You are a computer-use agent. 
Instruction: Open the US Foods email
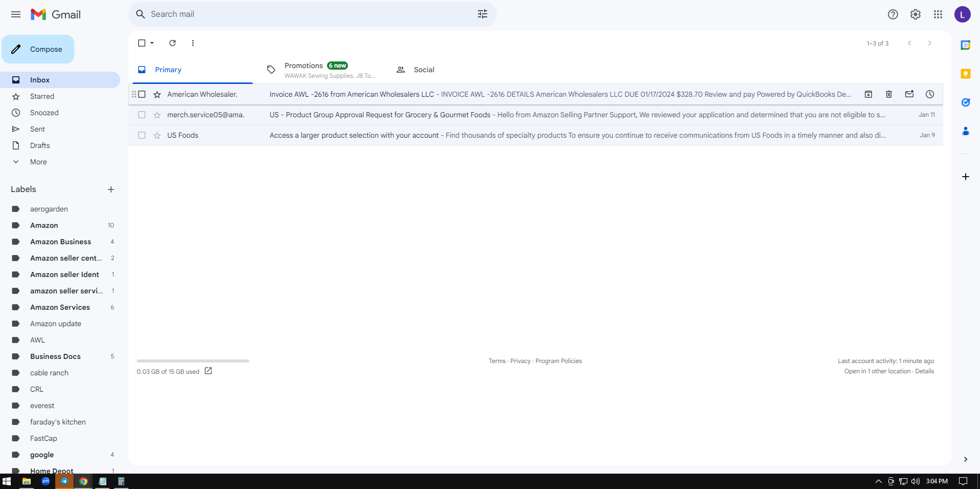(536, 135)
